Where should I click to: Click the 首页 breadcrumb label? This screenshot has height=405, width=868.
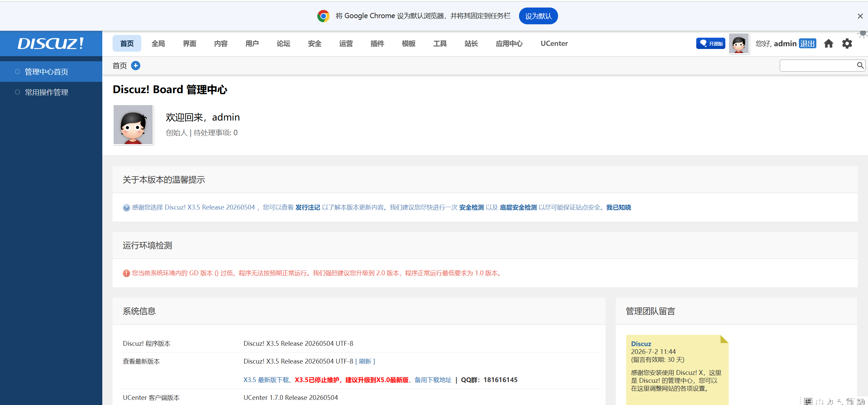click(x=120, y=65)
